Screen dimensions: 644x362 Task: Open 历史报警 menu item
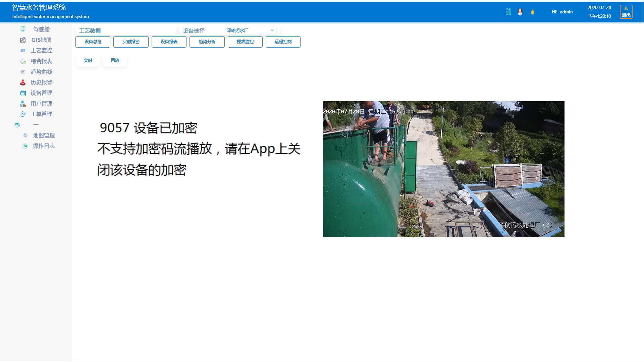click(41, 82)
